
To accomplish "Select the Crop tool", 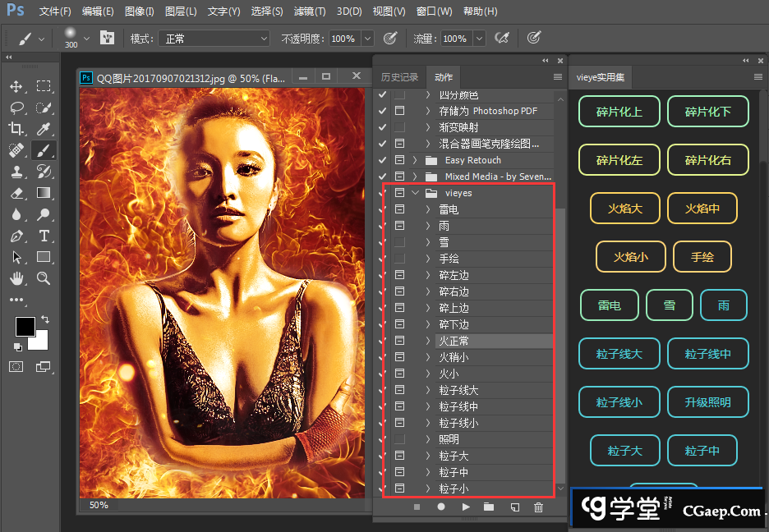I will (x=16, y=129).
